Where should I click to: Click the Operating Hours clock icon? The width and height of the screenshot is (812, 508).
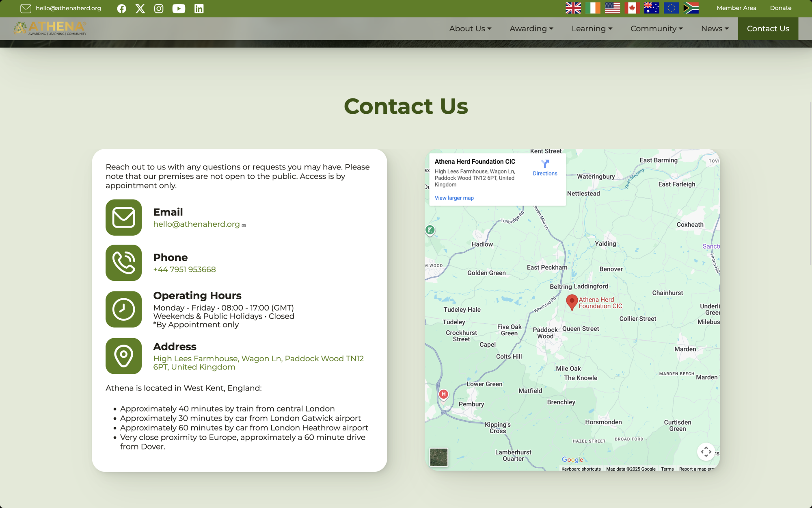click(x=124, y=309)
